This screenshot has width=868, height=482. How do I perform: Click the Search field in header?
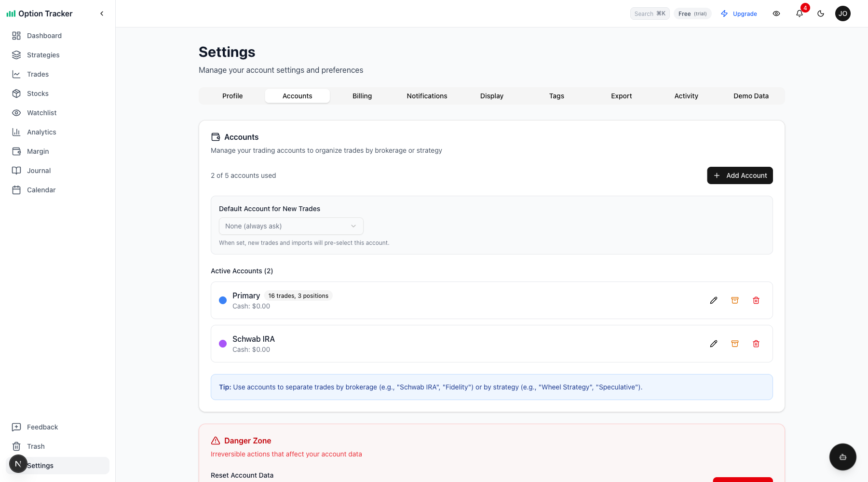pyautogui.click(x=650, y=13)
